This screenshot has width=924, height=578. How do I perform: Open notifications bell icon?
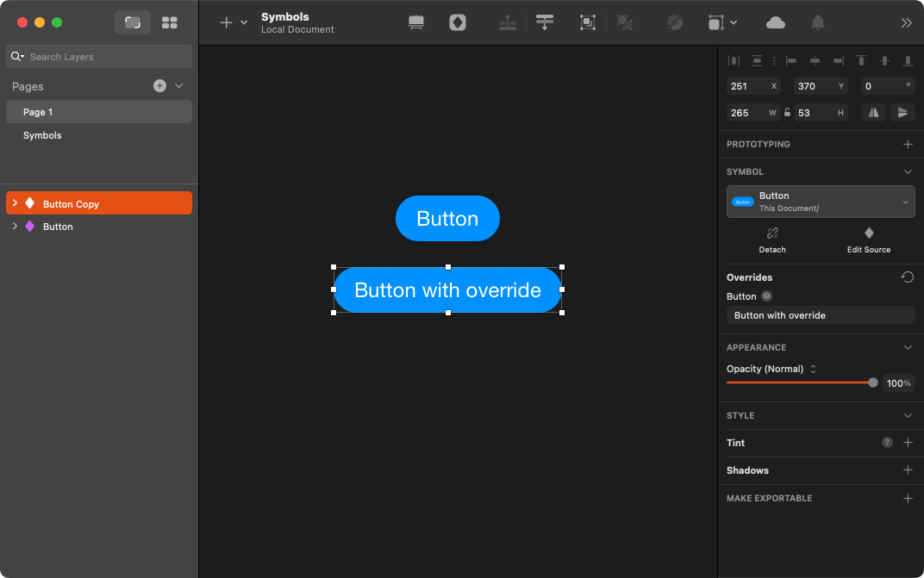(x=818, y=22)
